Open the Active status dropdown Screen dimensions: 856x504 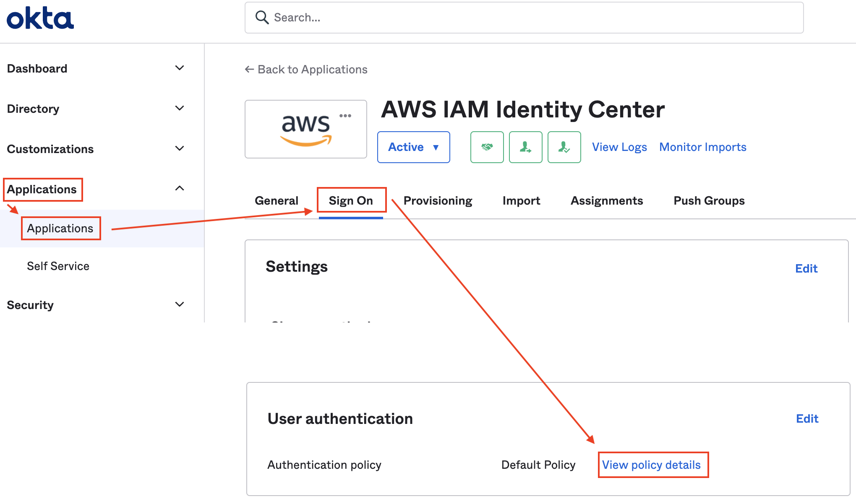[x=413, y=147]
